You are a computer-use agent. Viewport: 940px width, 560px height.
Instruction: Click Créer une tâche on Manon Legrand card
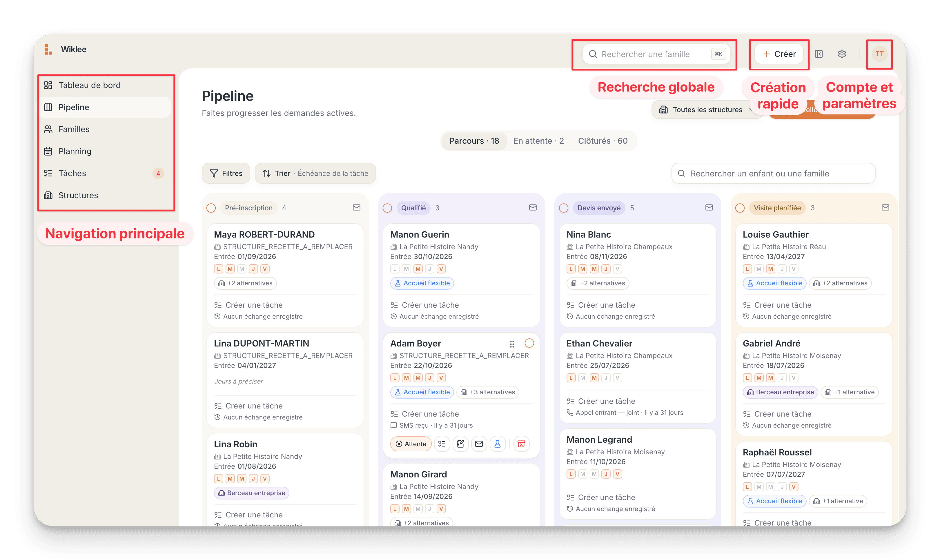point(601,497)
